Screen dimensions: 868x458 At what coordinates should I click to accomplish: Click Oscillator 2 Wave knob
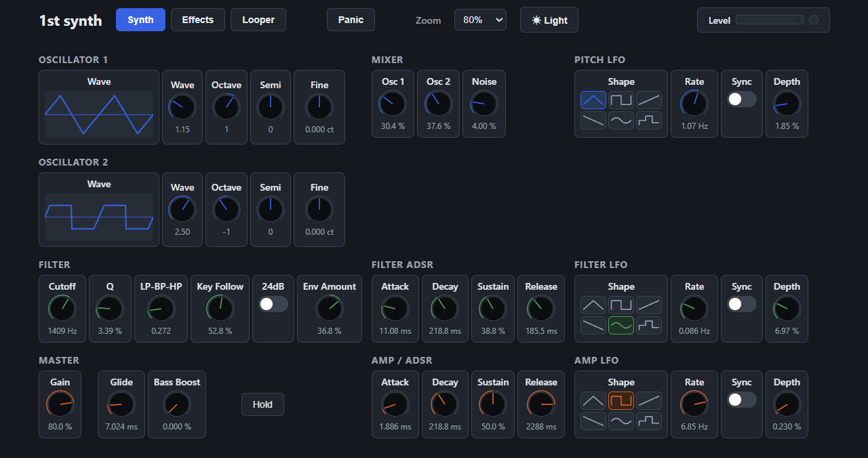coord(182,210)
